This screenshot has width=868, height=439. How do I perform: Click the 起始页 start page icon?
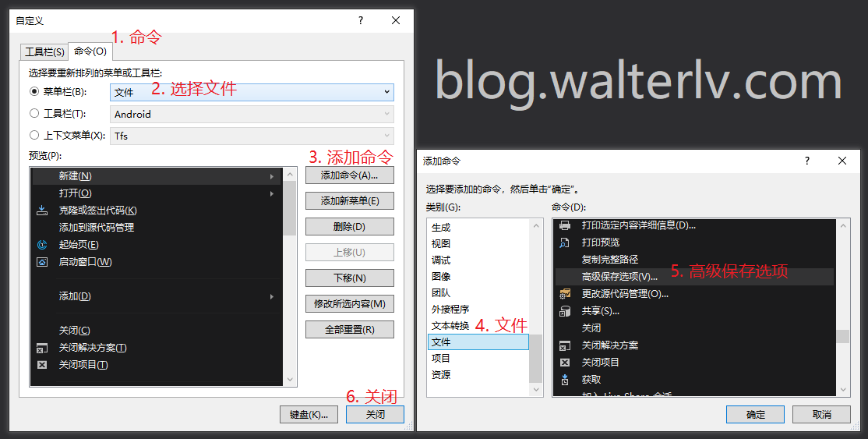coord(42,244)
